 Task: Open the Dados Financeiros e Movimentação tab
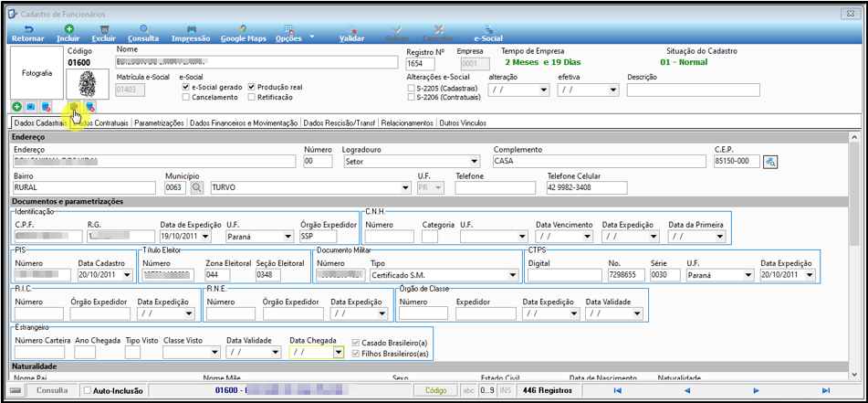click(x=244, y=123)
